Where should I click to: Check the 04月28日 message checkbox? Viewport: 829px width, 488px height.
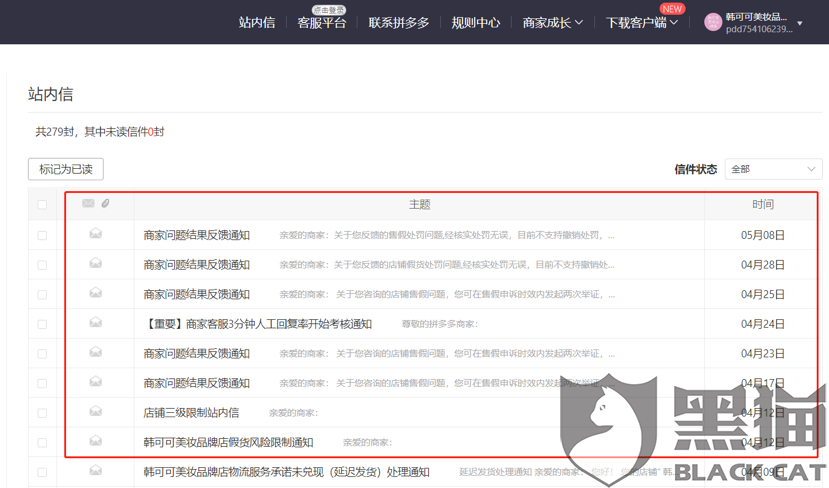click(x=42, y=265)
